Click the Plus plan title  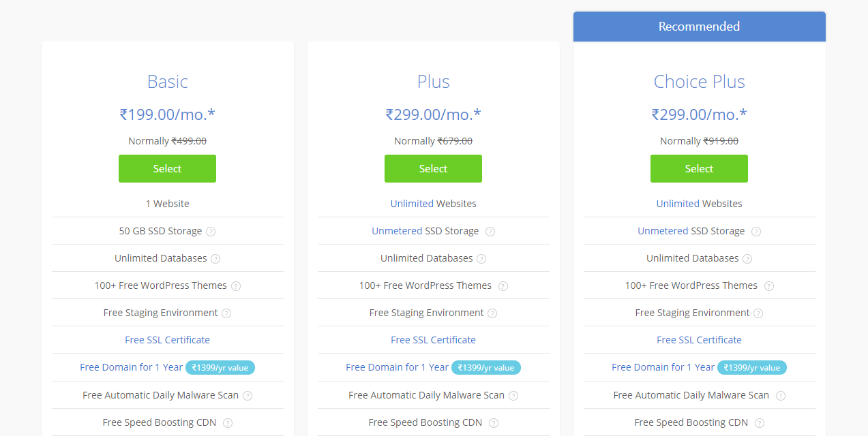coord(433,82)
